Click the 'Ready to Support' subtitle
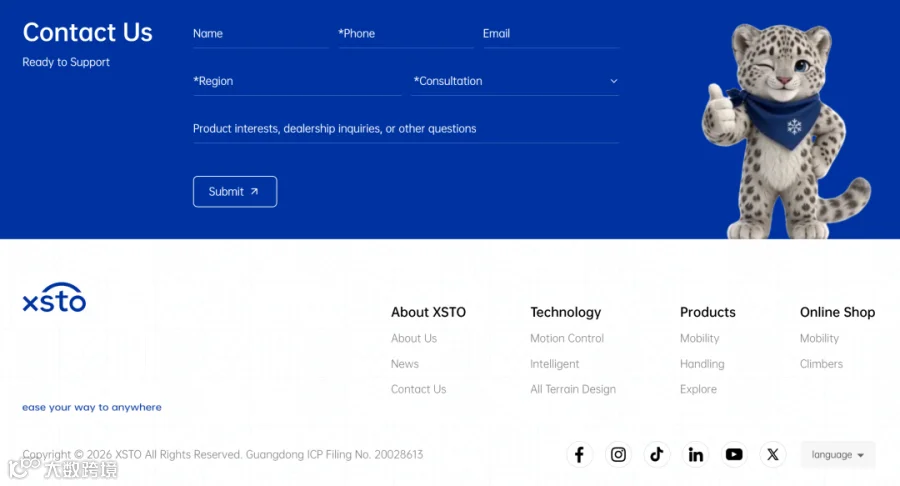Image resolution: width=900 pixels, height=486 pixels. [x=66, y=62]
